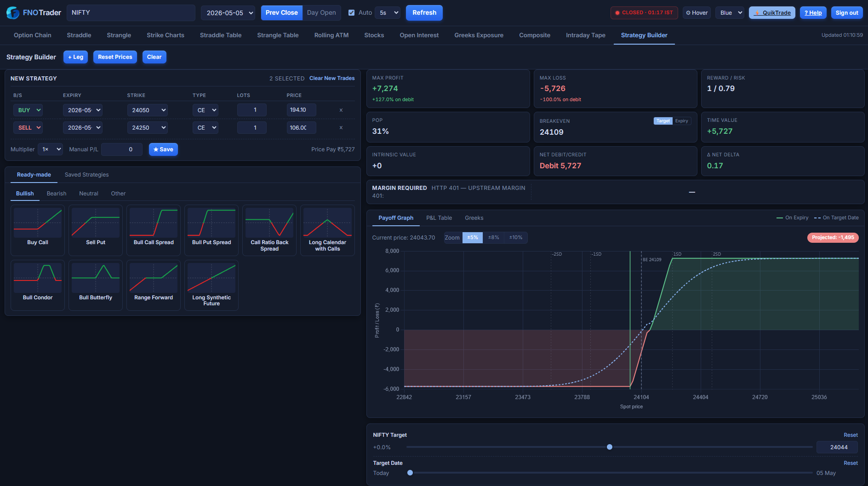Viewport: 868px width, 486px height.
Task: Switch breakeven mode to Expiry
Action: [x=681, y=121]
